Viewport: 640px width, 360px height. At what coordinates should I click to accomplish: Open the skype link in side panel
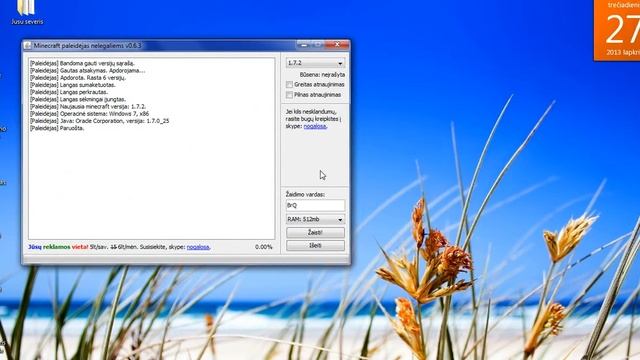point(315,126)
